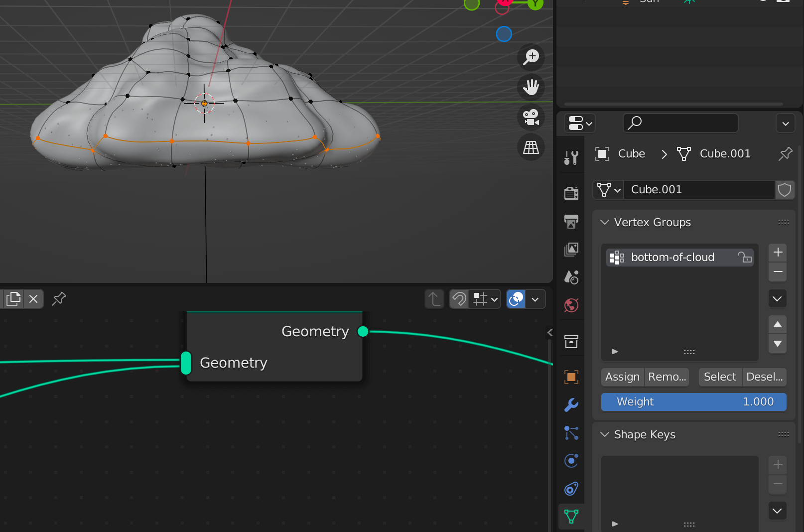804x532 pixels.
Task: Open snap node element dropdown
Action: (x=486, y=299)
